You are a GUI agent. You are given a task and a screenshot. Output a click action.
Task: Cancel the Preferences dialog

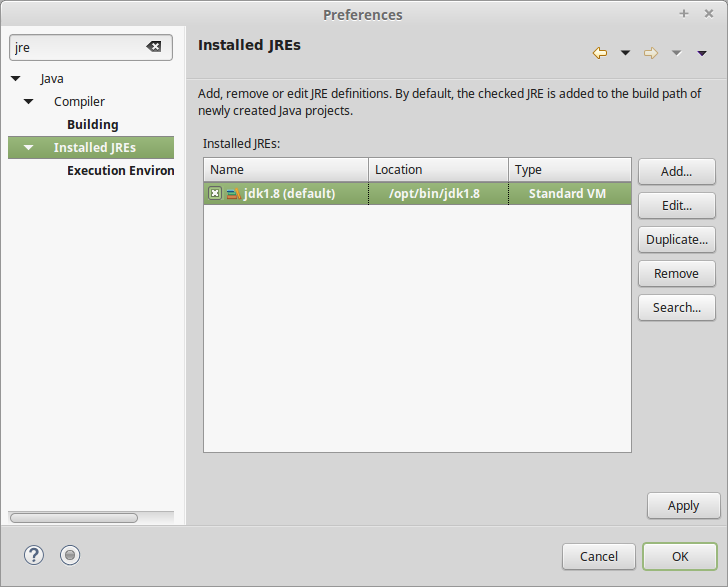[598, 556]
